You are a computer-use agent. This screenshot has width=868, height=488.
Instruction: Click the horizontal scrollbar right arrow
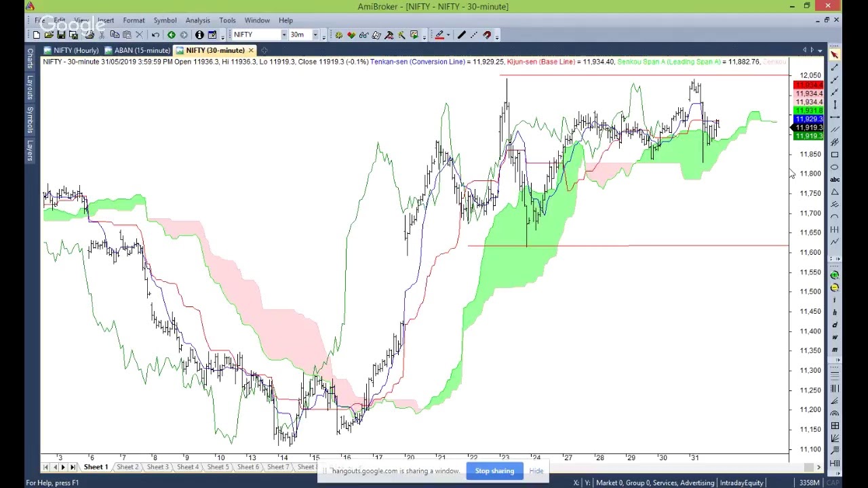pyautogui.click(x=819, y=467)
